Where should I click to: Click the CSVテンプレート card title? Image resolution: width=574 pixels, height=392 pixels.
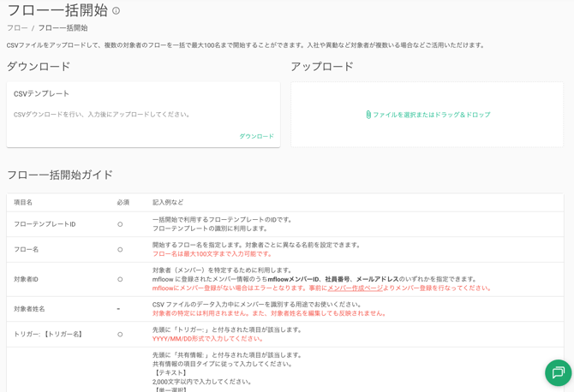[x=41, y=93]
